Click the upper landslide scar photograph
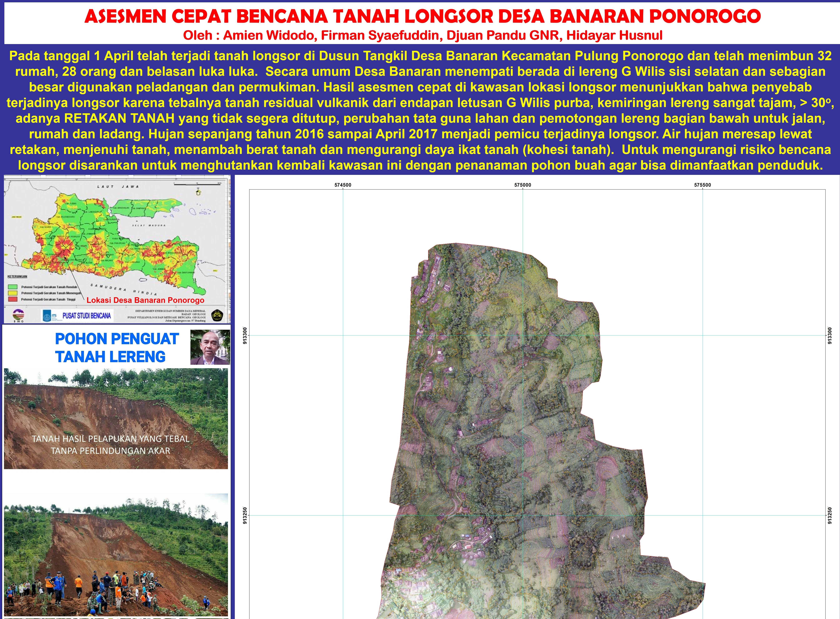 [116, 418]
